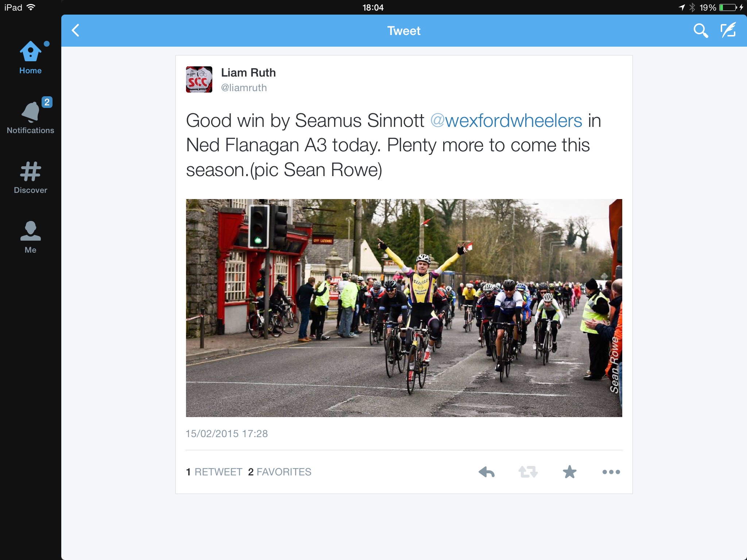This screenshot has height=560, width=747.
Task: Tap the @wexfordwheelers mention link
Action: click(x=506, y=121)
